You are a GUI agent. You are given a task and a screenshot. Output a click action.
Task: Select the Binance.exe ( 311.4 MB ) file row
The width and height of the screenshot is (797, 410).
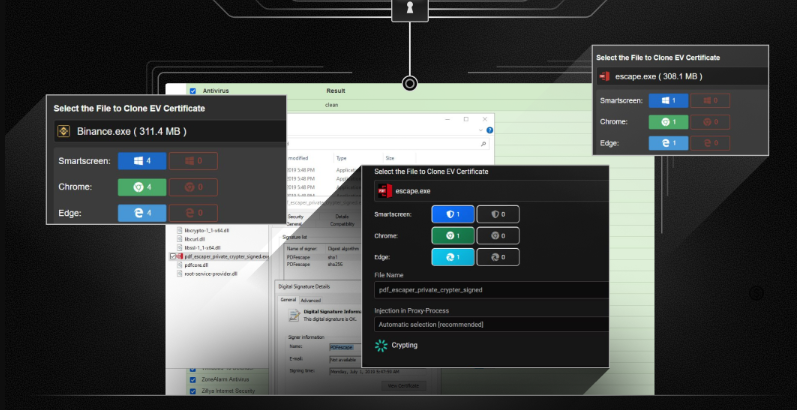pyautogui.click(x=170, y=131)
